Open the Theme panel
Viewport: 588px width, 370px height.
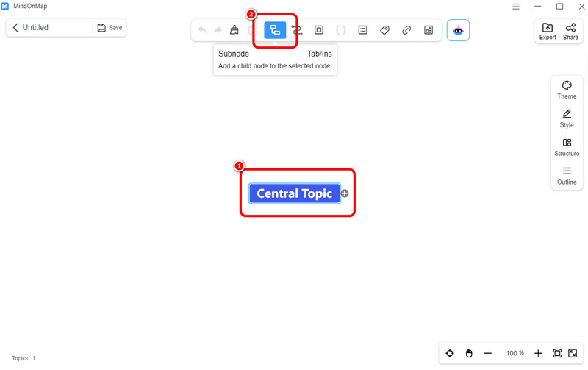tap(567, 90)
